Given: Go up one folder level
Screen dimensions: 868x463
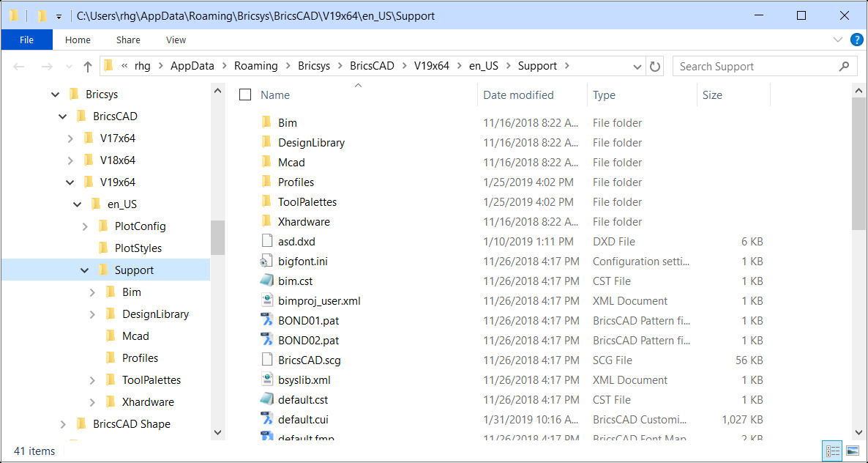Looking at the screenshot, I should (x=88, y=67).
